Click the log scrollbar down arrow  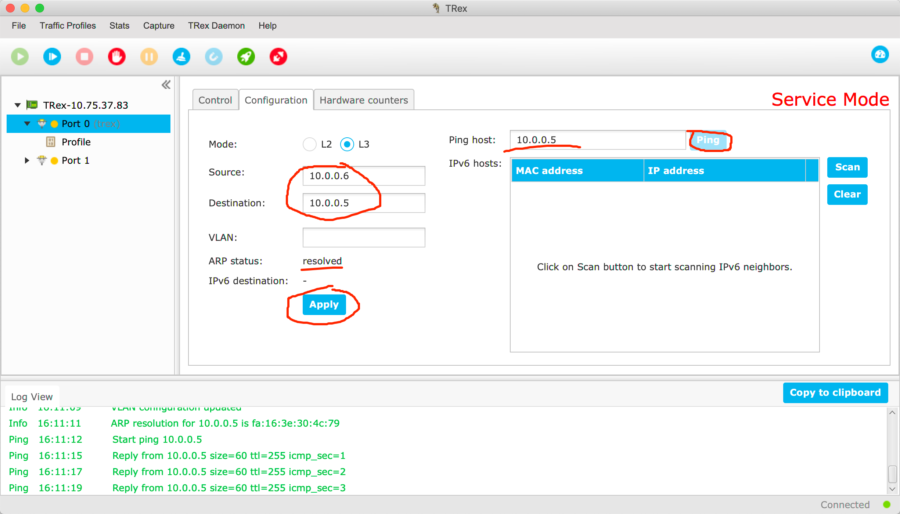[x=892, y=489]
